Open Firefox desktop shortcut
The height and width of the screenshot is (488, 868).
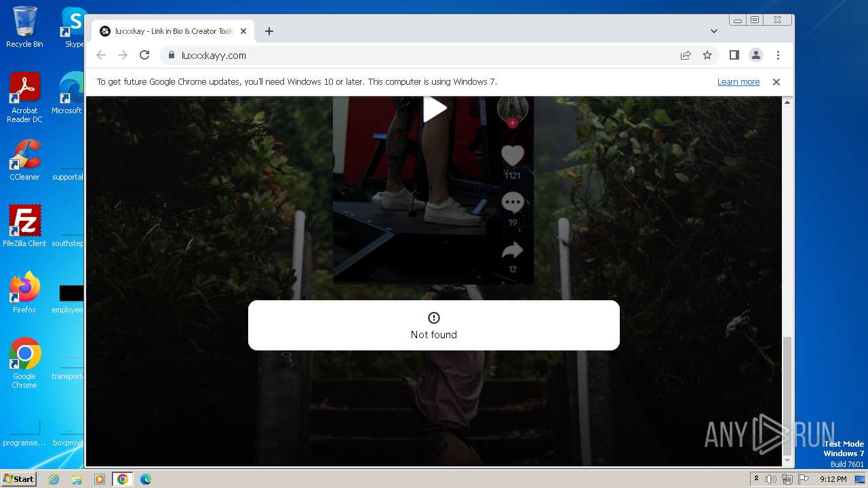(x=24, y=292)
